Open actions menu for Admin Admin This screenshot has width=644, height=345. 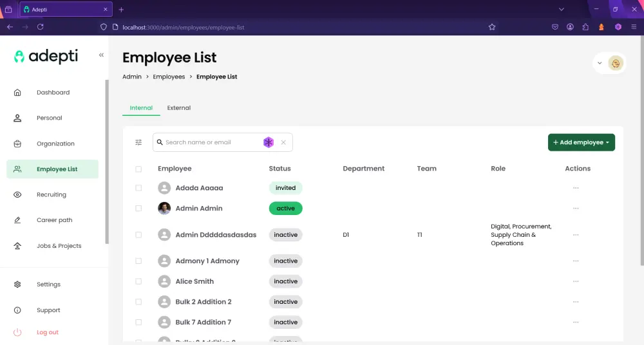pyautogui.click(x=576, y=209)
